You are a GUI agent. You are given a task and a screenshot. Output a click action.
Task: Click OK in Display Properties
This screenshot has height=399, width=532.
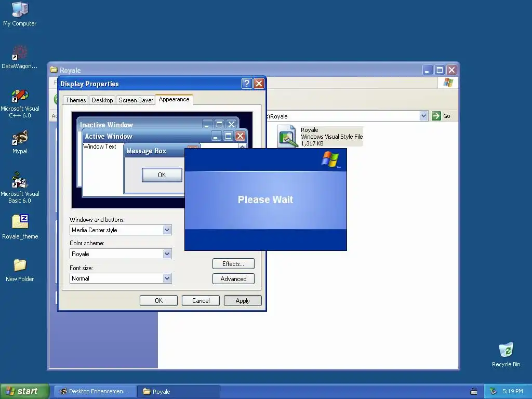pos(158,301)
